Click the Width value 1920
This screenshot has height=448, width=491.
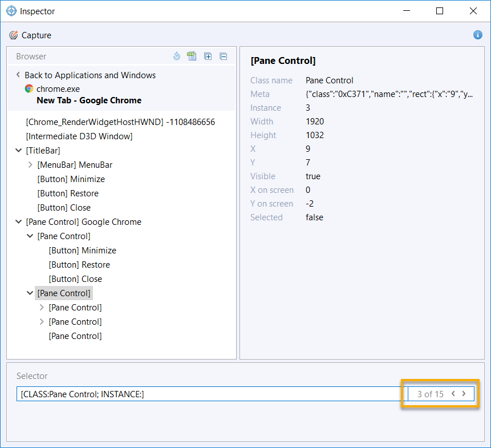[x=315, y=122]
